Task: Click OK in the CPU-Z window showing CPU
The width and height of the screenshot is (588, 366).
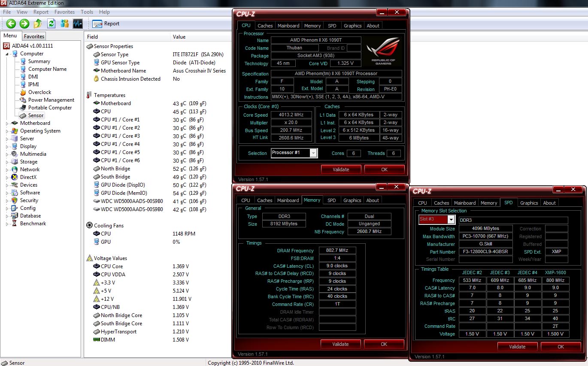Action: (384, 169)
